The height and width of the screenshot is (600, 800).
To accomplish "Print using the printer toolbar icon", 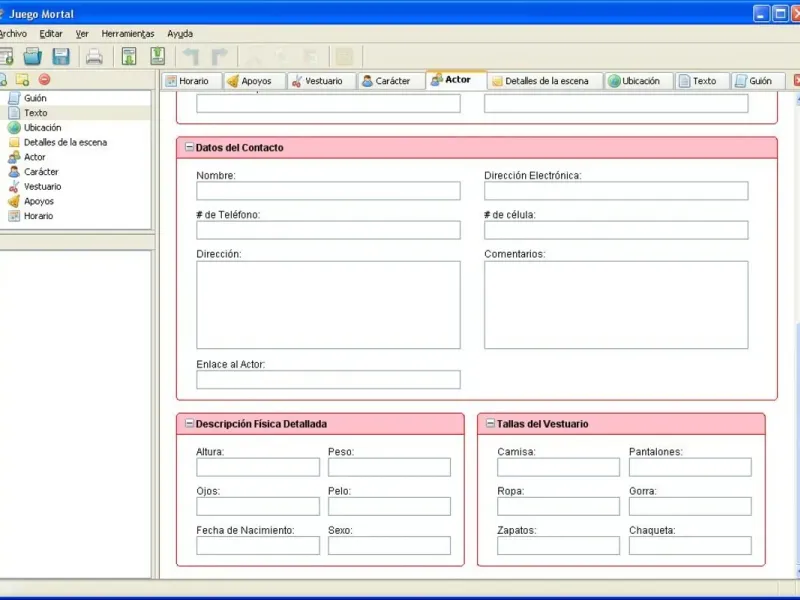I will [x=94, y=56].
